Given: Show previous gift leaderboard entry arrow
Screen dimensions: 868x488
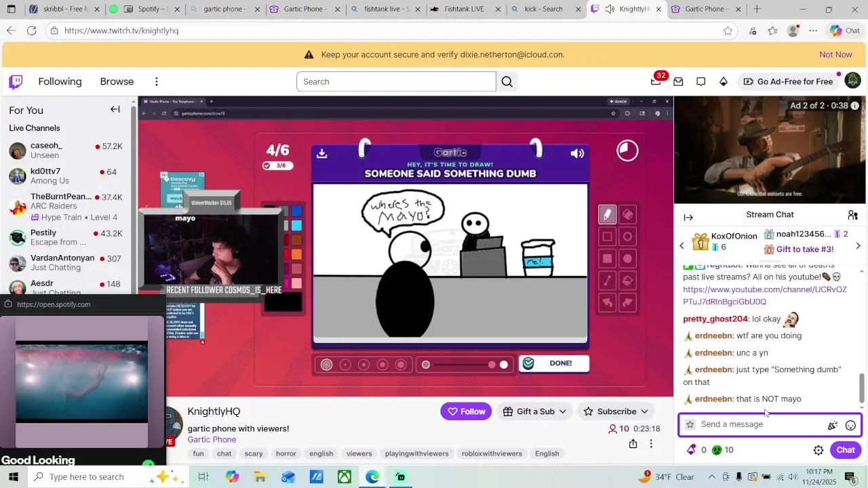Looking at the screenshot, I should (682, 246).
